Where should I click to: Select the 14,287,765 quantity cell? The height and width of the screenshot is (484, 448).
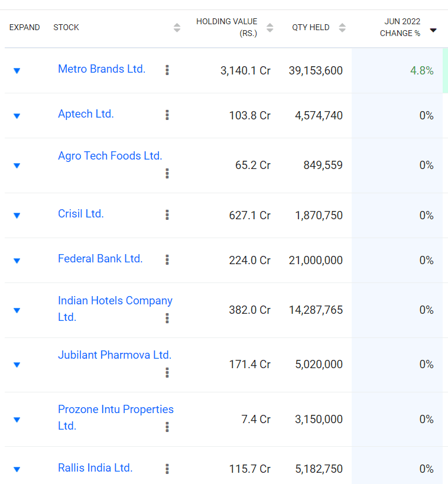click(x=316, y=310)
